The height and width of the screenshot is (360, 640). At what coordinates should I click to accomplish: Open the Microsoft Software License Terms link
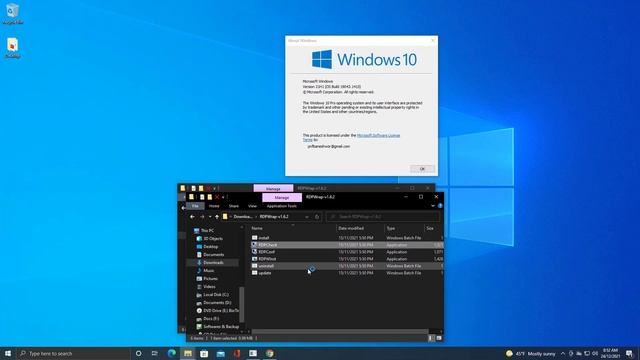[x=378, y=135]
